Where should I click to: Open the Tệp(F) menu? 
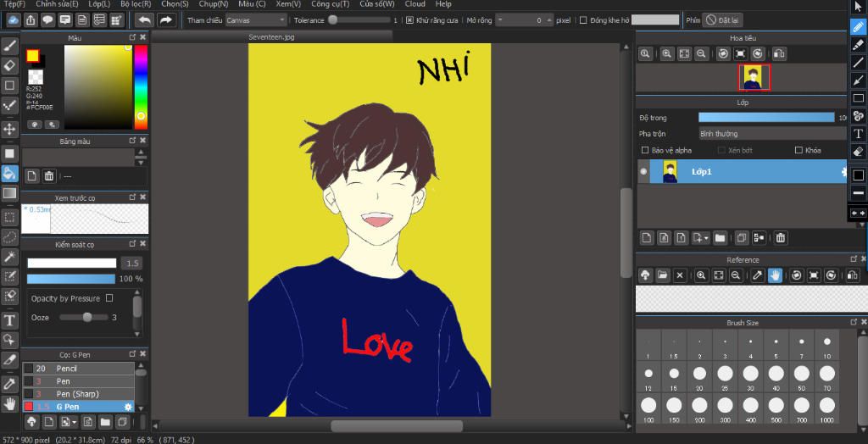(14, 4)
